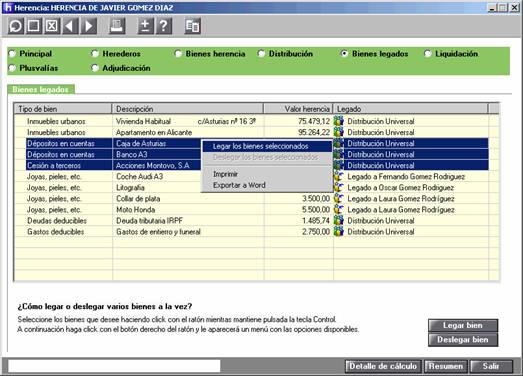Image resolution: width=523 pixels, height=376 pixels.
Task: Click the Salir button
Action: point(491,366)
